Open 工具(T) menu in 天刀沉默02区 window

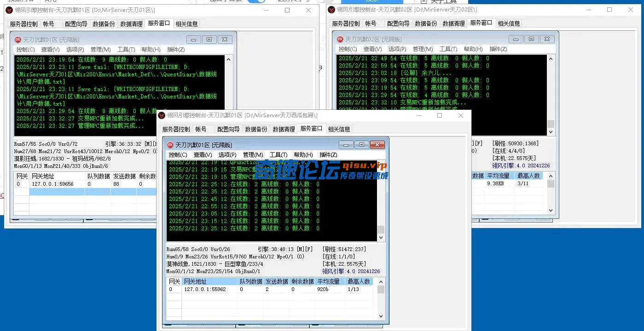[448, 49]
